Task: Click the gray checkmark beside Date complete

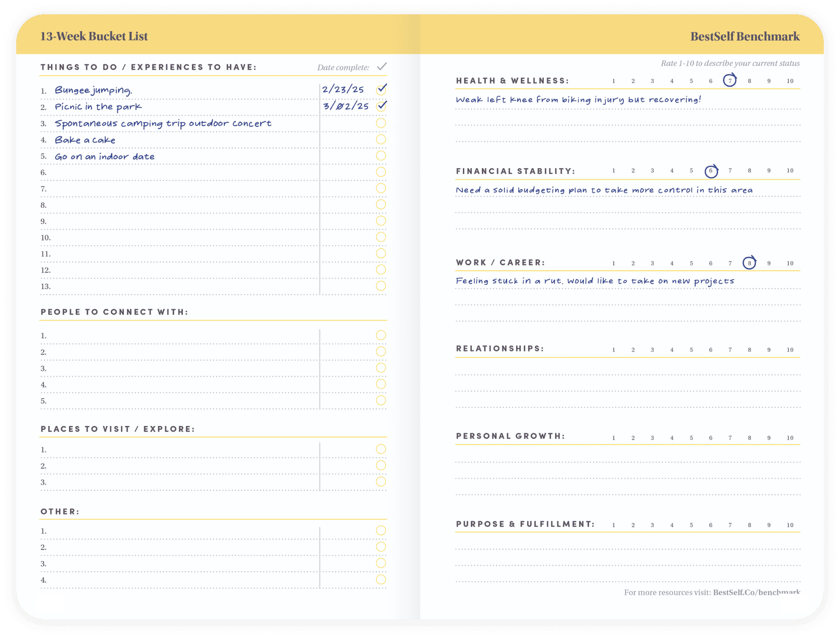Action: [x=382, y=66]
